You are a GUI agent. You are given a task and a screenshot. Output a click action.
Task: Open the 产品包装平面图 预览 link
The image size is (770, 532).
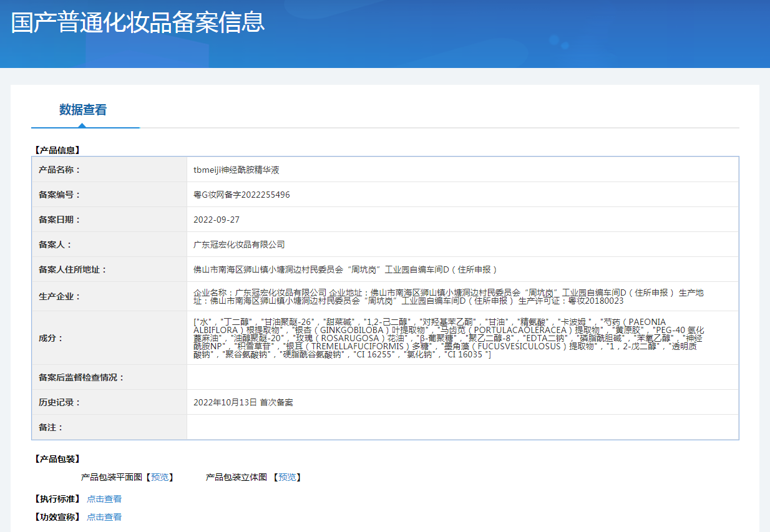click(x=160, y=477)
